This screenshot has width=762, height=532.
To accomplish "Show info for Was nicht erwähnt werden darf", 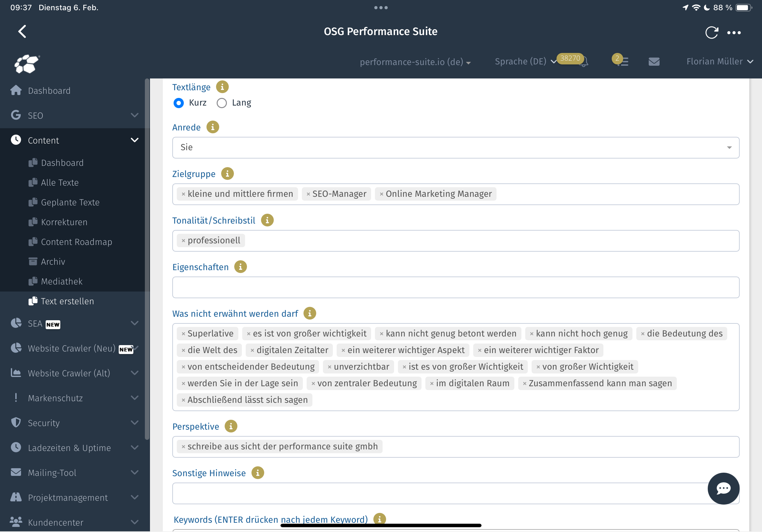I will [310, 313].
